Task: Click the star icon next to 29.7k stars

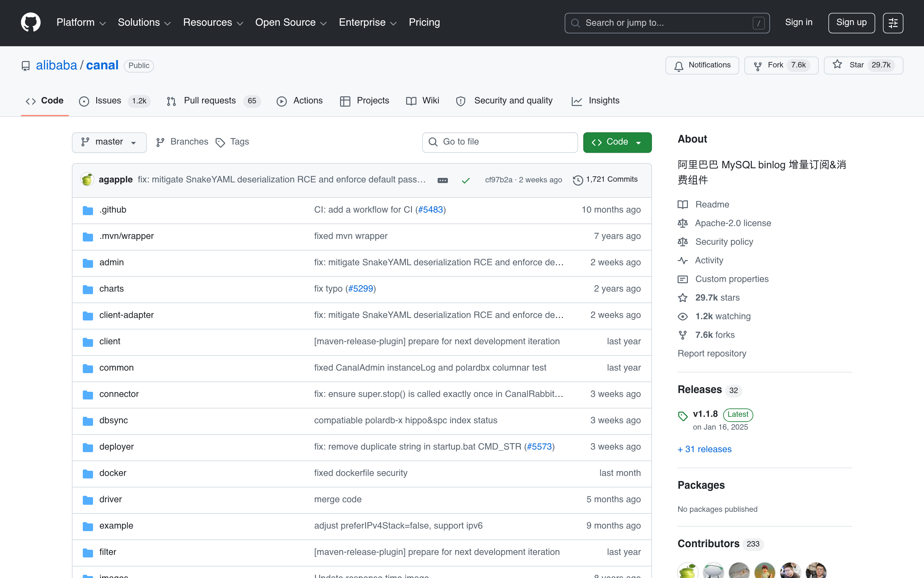Action: pyautogui.click(x=683, y=297)
